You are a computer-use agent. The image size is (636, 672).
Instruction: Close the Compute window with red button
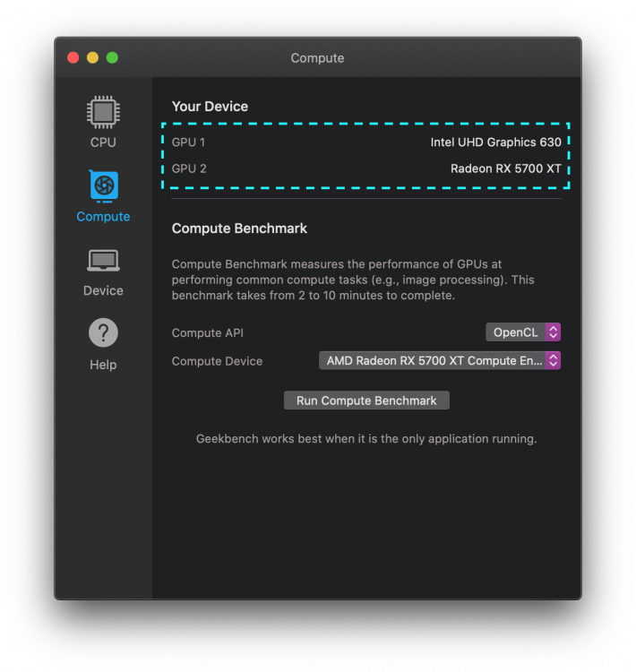click(x=73, y=58)
